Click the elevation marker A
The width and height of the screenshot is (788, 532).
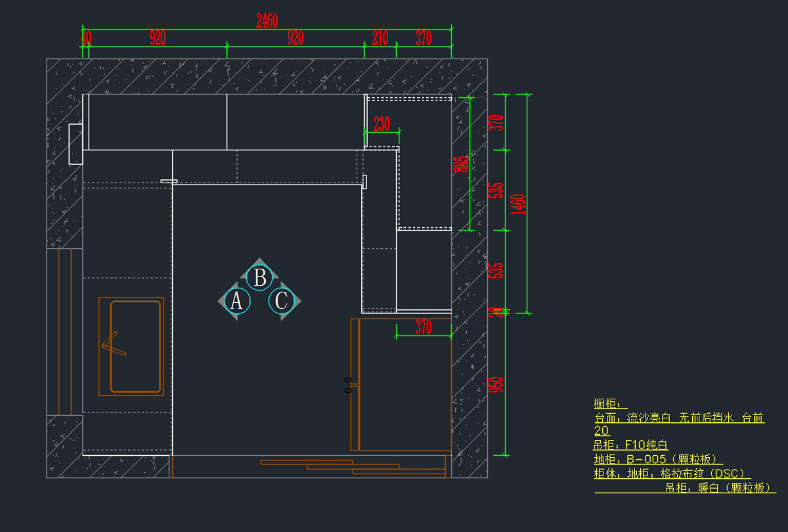pos(236,301)
